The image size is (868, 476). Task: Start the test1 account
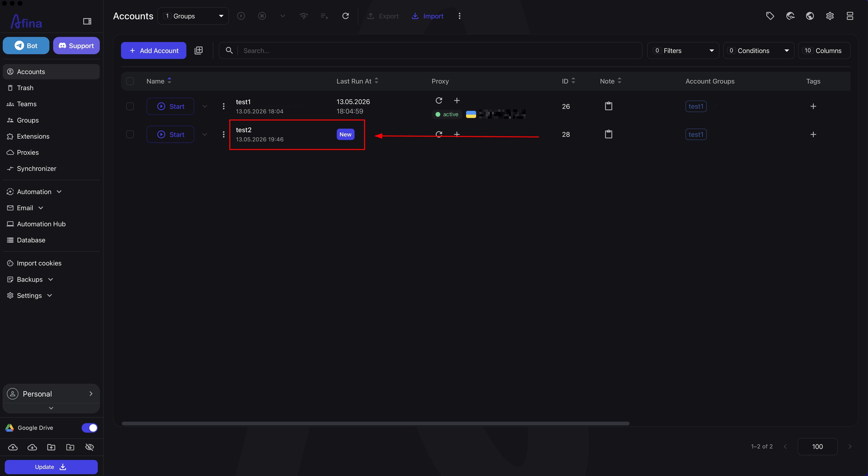(170, 106)
